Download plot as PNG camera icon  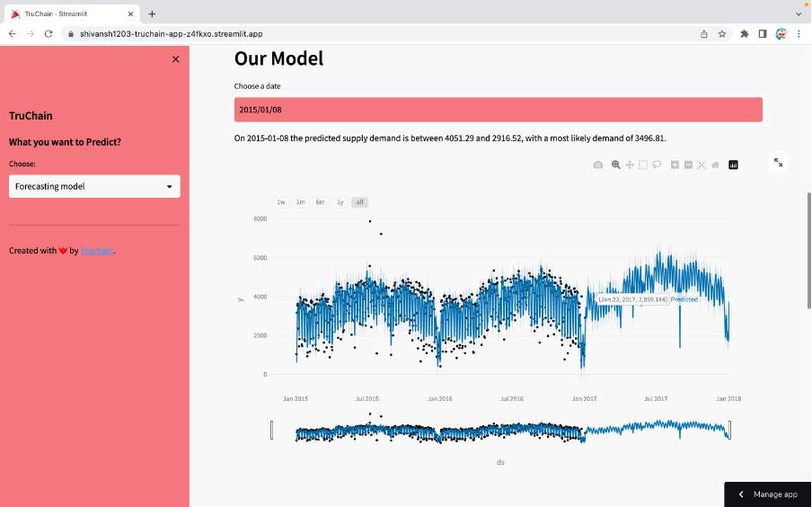point(598,165)
